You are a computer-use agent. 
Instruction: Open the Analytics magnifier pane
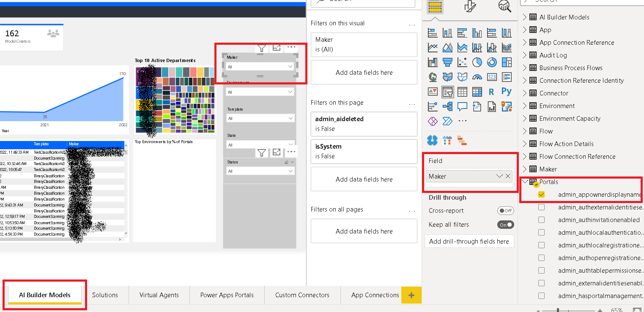coord(504,6)
